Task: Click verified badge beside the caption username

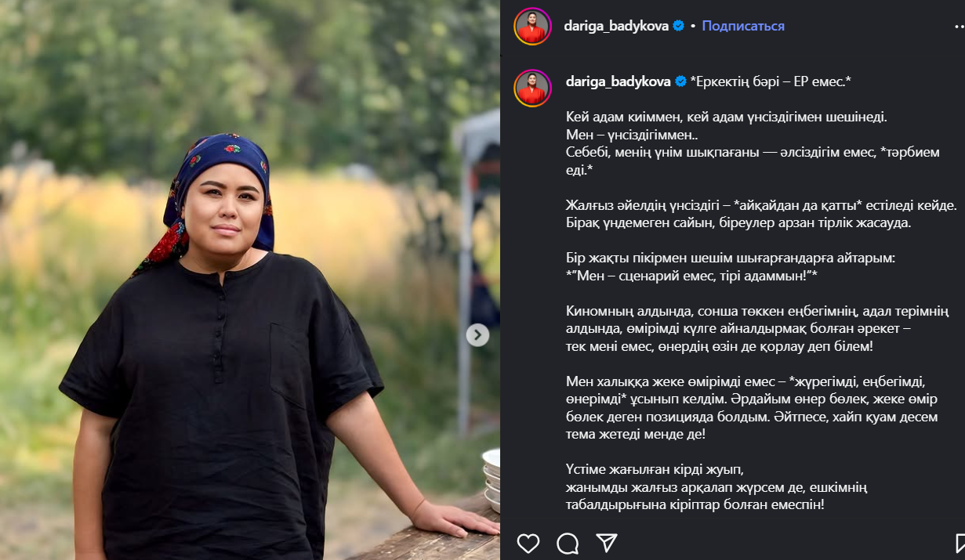Action: tap(680, 81)
